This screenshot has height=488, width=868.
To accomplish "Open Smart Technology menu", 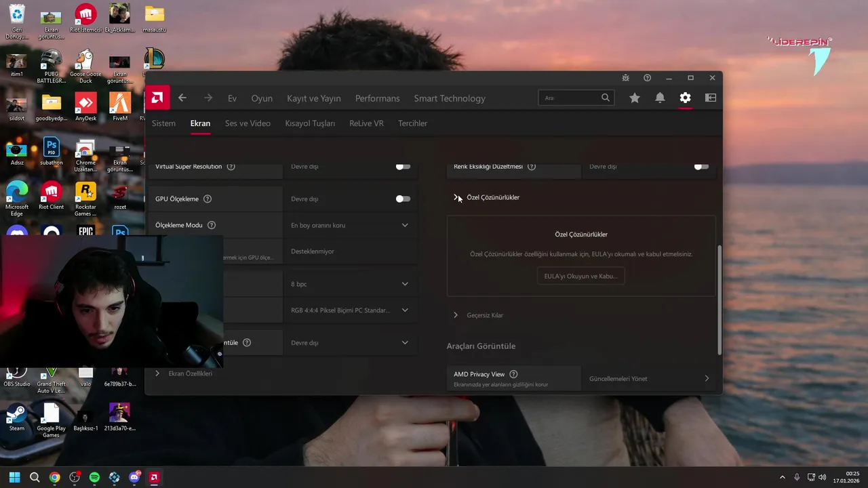I will click(x=450, y=98).
